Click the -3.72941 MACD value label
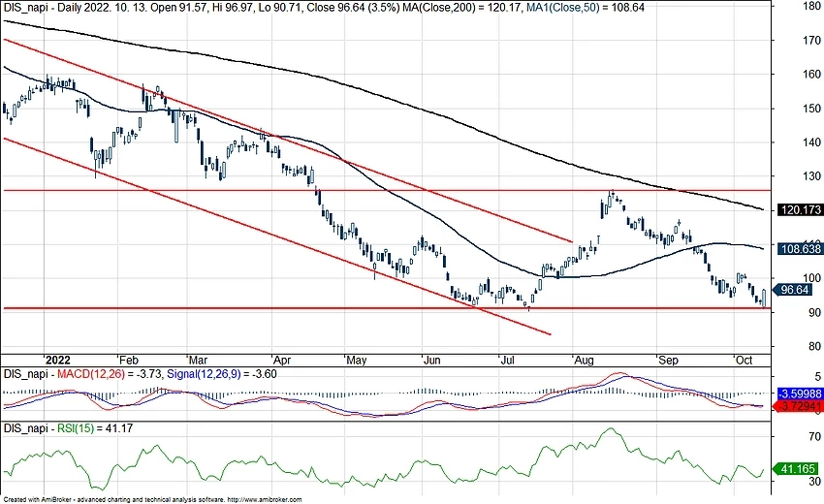This screenshot has height=504, width=824. [x=800, y=406]
